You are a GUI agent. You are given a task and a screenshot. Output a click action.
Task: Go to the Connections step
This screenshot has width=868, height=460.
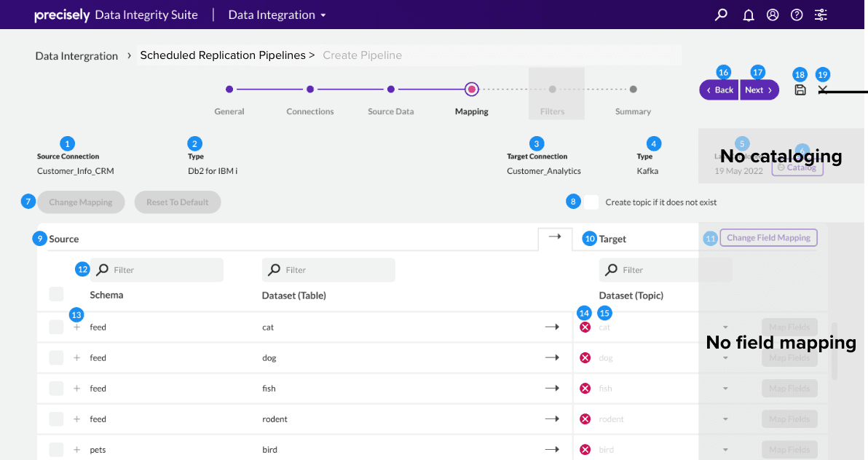click(310, 89)
